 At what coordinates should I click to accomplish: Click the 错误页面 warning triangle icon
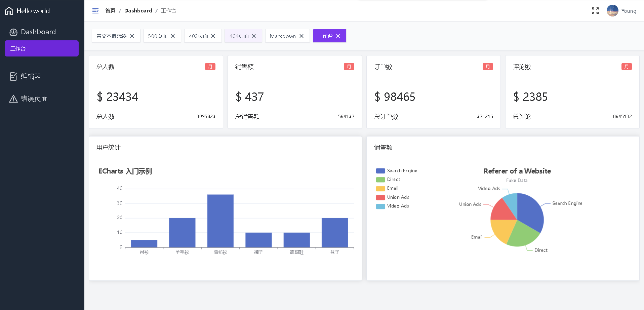click(x=13, y=99)
